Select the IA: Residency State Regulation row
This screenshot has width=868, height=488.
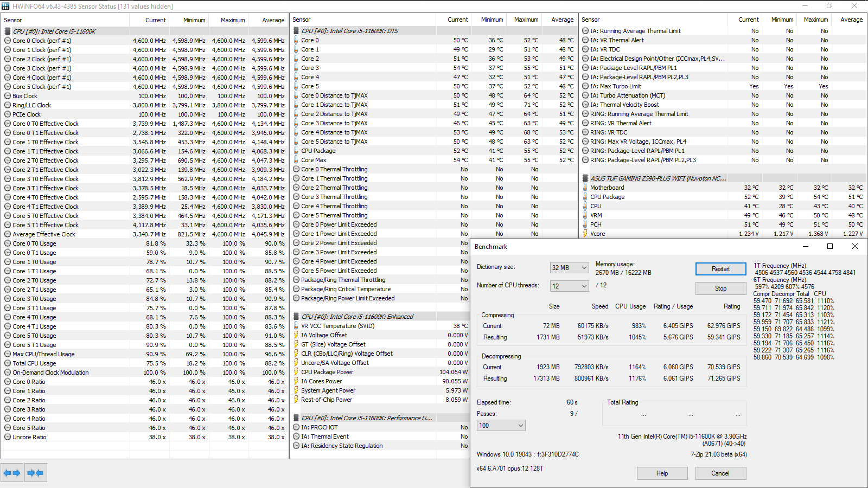tap(380, 446)
